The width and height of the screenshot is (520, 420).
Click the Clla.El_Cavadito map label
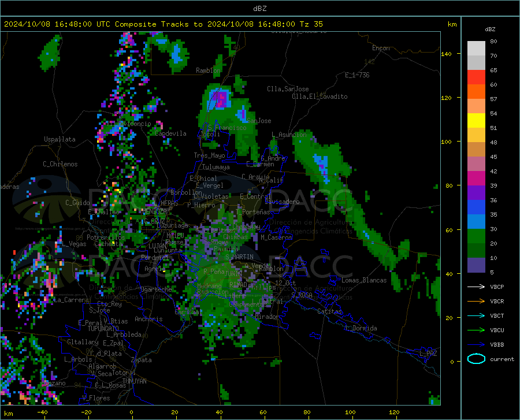point(320,96)
